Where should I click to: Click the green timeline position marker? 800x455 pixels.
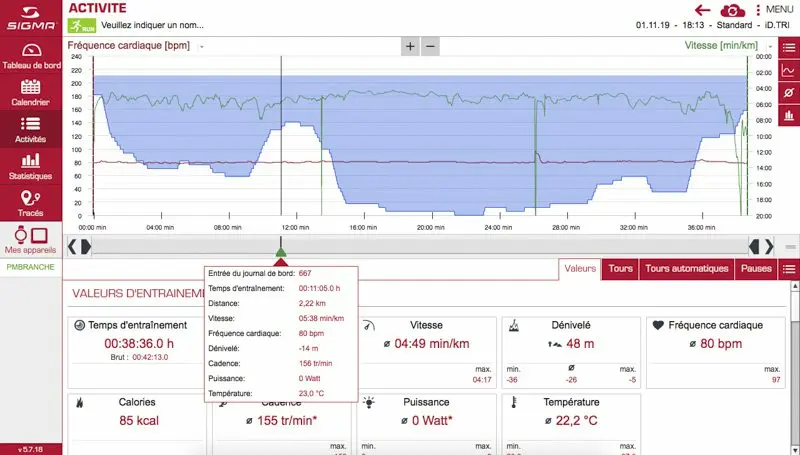click(x=281, y=251)
